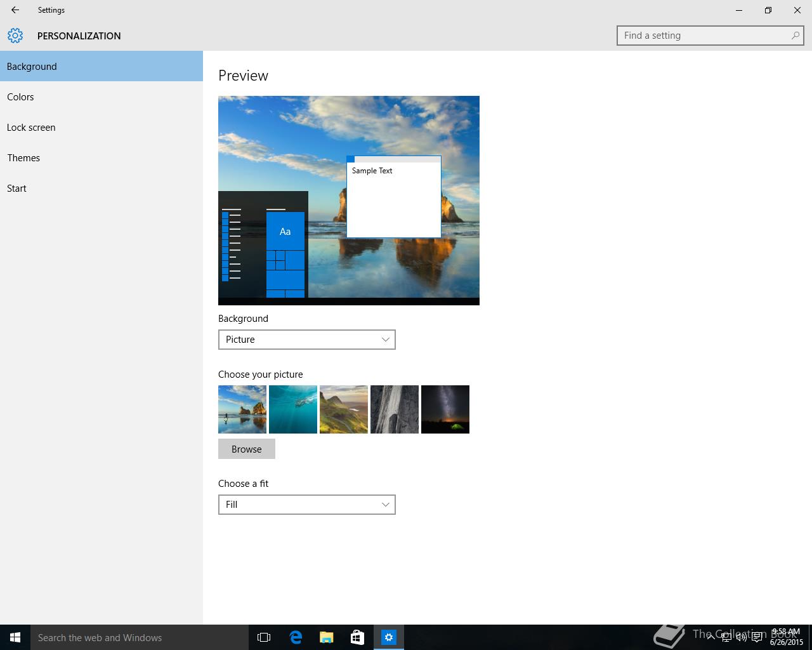Open File Explorer from the taskbar

(x=327, y=637)
